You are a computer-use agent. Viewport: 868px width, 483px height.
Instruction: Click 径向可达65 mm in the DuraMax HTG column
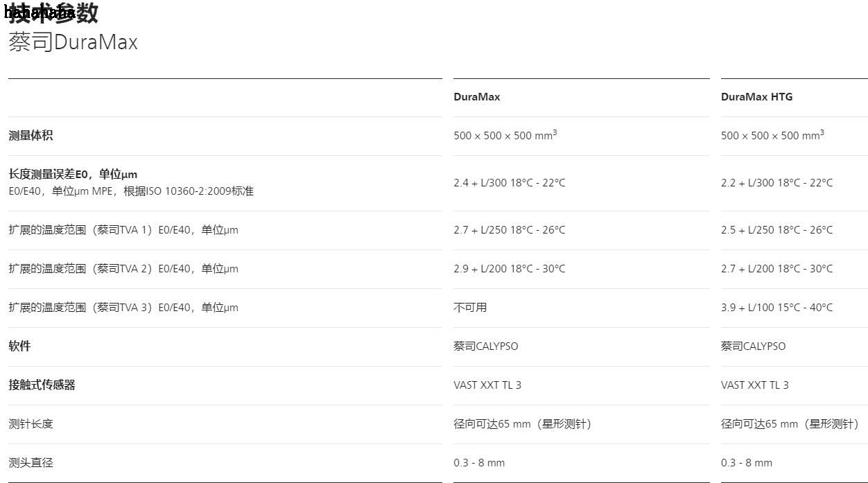790,424
